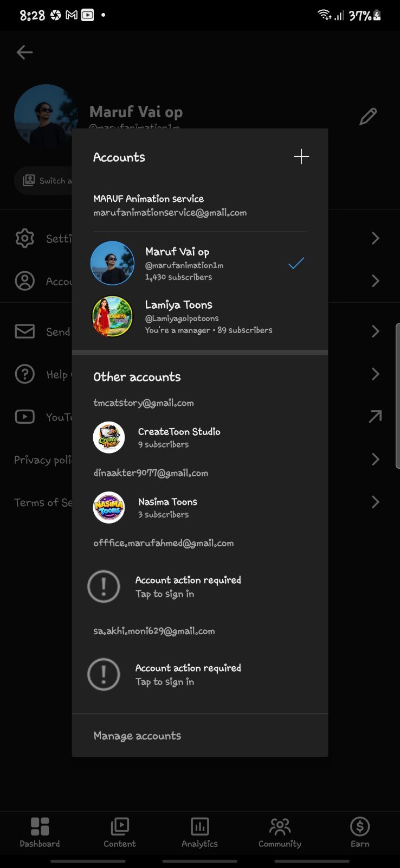Tap the YouTube play icon in menu

pyautogui.click(x=25, y=417)
